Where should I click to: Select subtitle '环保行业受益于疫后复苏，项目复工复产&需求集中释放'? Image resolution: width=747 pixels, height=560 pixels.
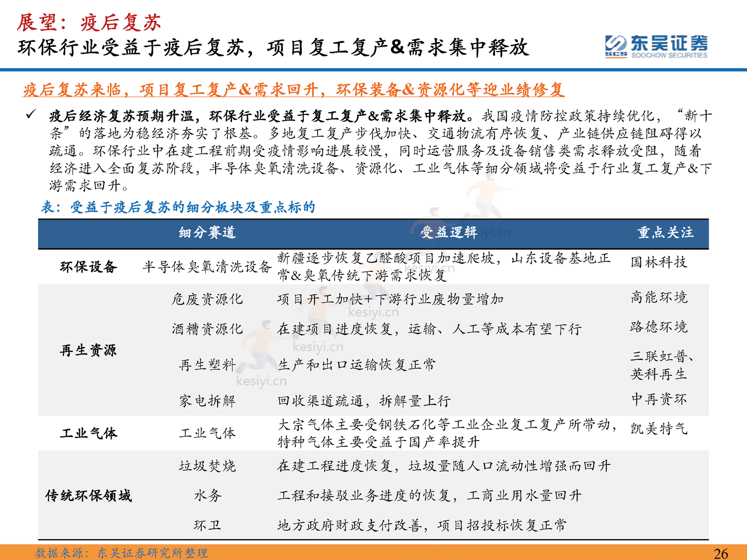273,48
